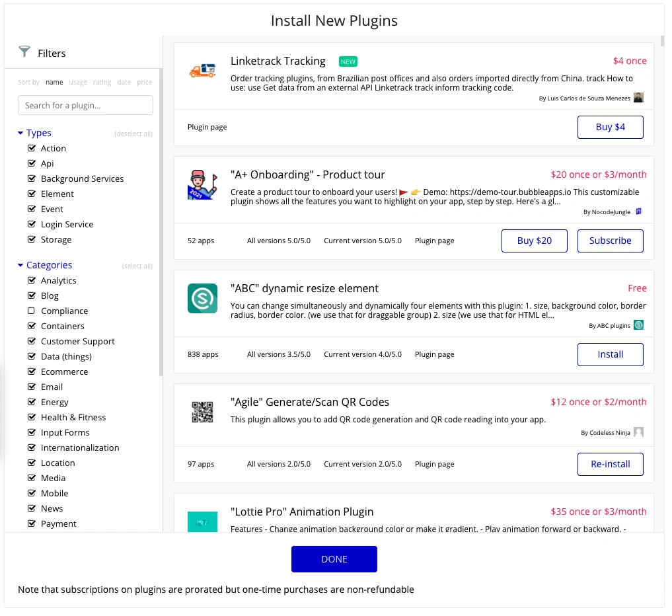The image size is (672, 616).
Task: Install the ABC dynamic resize element plugin
Action: 611,354
